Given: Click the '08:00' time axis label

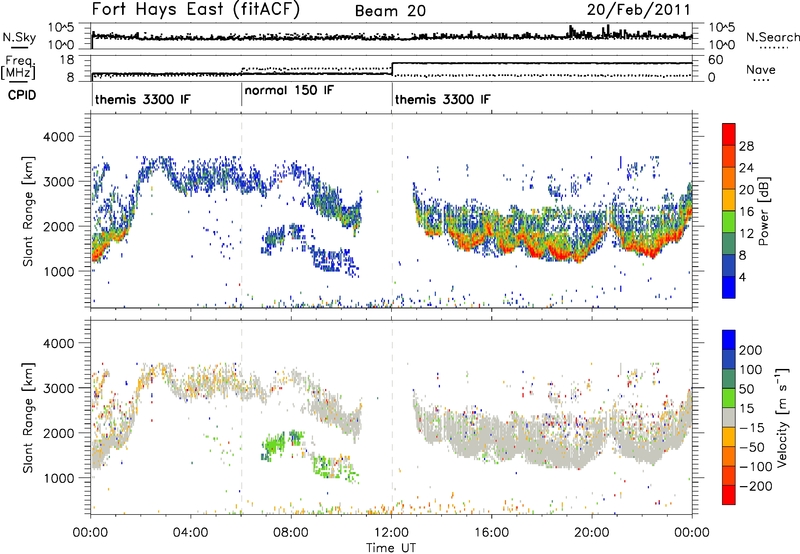Looking at the screenshot, I should click(x=291, y=533).
